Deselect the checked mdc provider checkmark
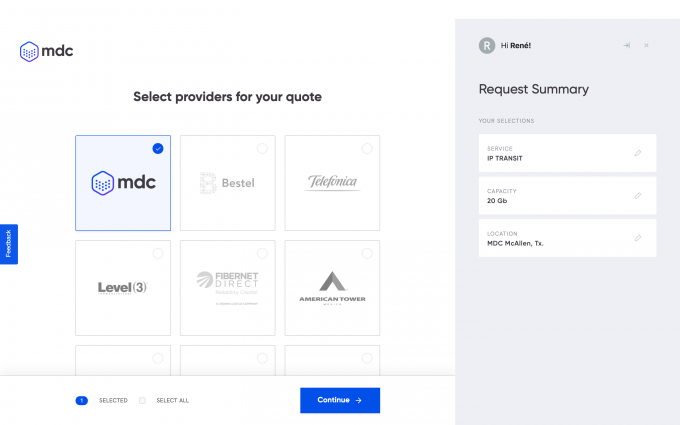Image resolution: width=680 pixels, height=425 pixels. [x=158, y=149]
